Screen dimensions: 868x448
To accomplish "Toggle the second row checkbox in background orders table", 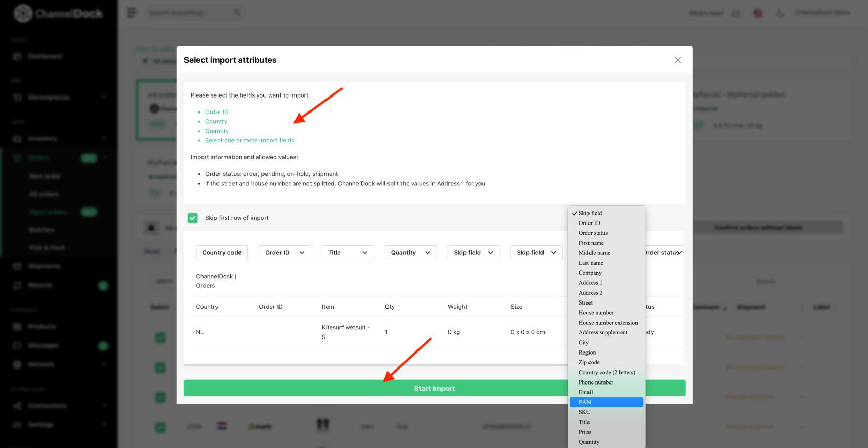I will coord(161,367).
